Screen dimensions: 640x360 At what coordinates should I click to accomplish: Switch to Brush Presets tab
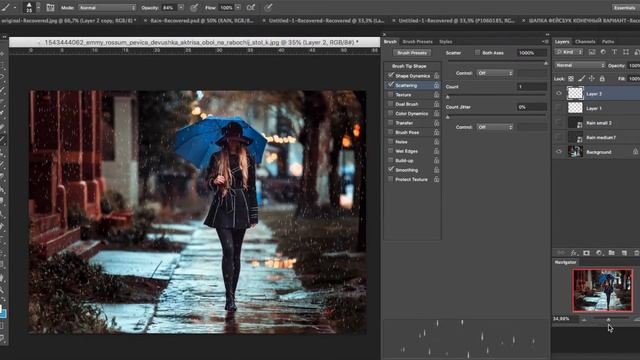pos(417,41)
